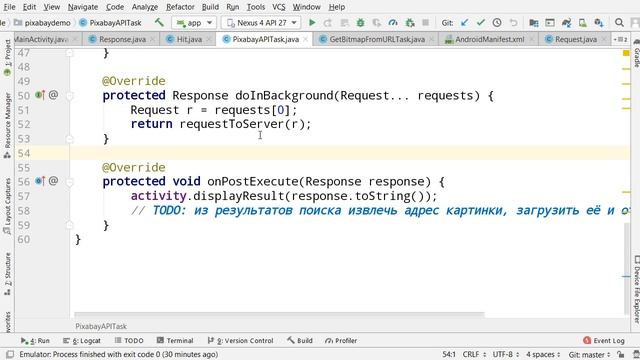Screen dimensions: 640x360
Task: Click the Debug app bug icon
Action: coord(360,23)
